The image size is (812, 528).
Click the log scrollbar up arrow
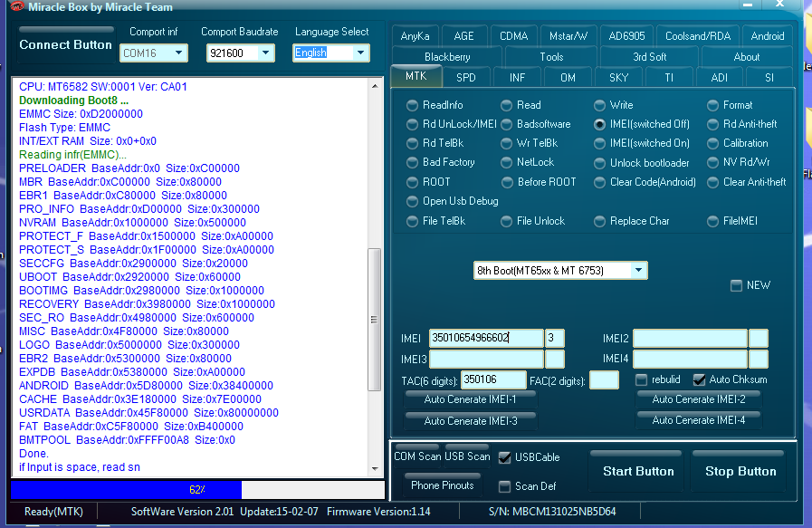pyautogui.click(x=375, y=86)
